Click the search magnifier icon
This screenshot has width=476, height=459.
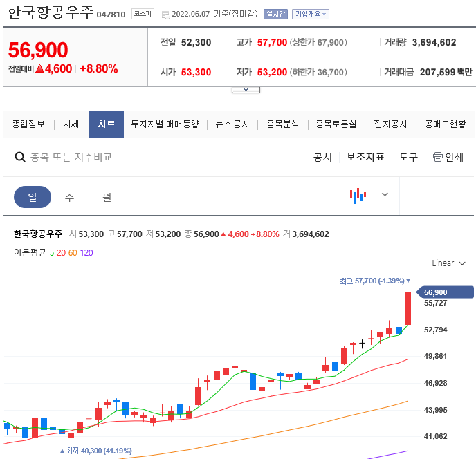coord(20,157)
